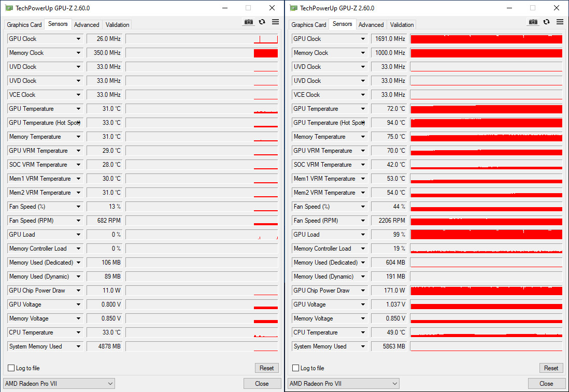
Task: Click 4878 MB system memory value in left window
Action: pos(104,346)
